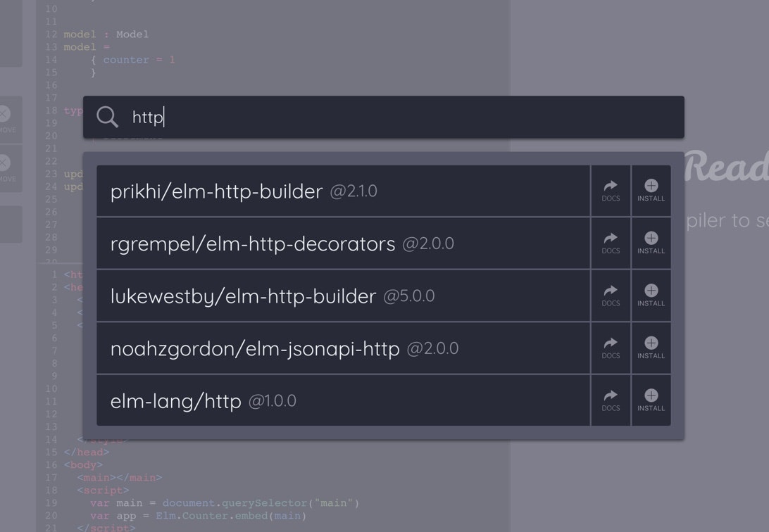Install prikhi/elm-http-builder package
This screenshot has height=532, width=769.
click(x=651, y=191)
